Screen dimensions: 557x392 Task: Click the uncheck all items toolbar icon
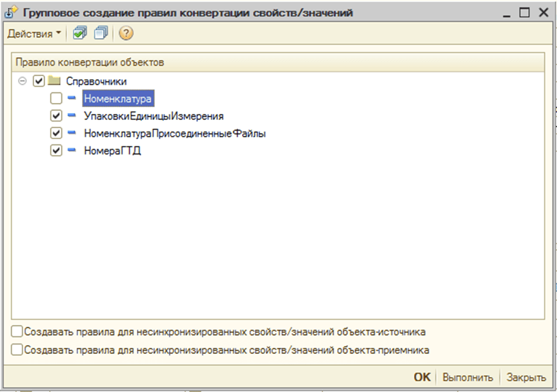click(x=101, y=34)
